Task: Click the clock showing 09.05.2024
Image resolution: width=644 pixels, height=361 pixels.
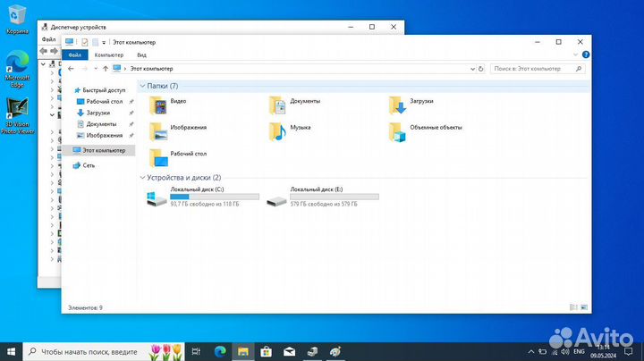Action: click(x=604, y=351)
